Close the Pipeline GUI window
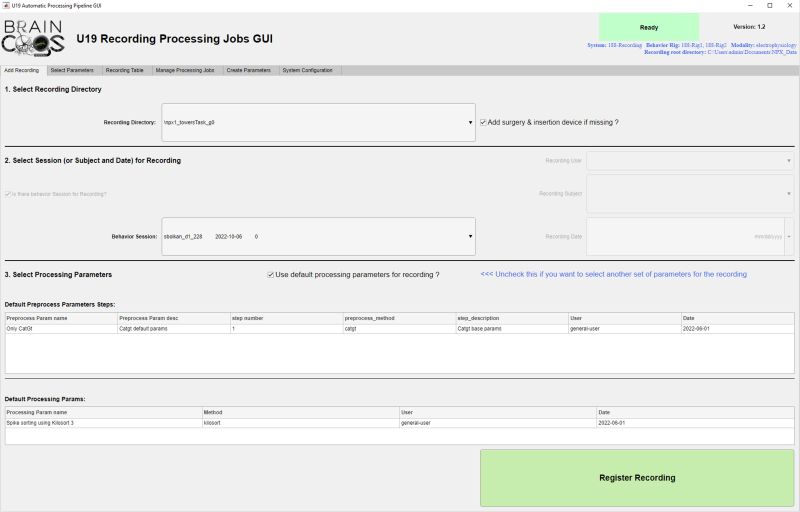 (x=789, y=6)
